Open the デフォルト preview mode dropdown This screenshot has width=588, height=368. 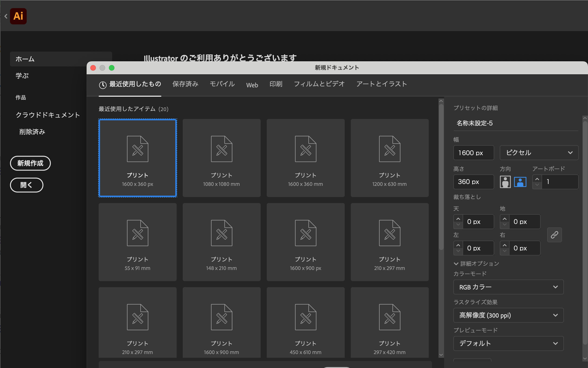pos(508,343)
